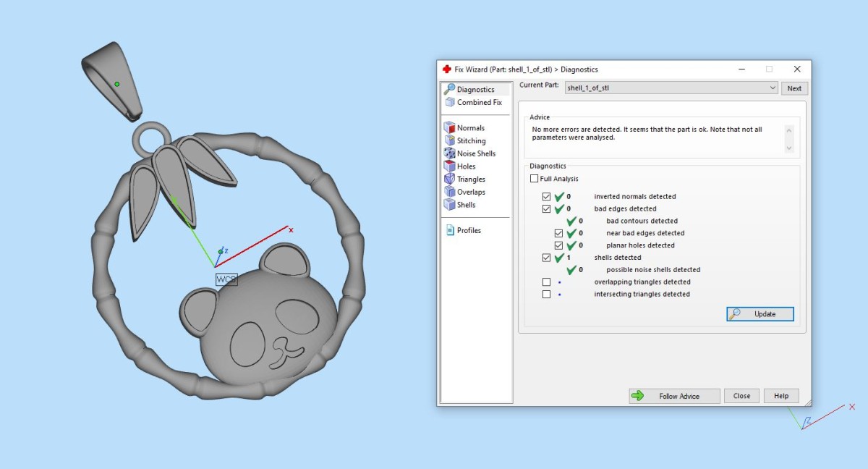The width and height of the screenshot is (868, 469).
Task: Open the Shells icon in sidebar
Action: [449, 205]
